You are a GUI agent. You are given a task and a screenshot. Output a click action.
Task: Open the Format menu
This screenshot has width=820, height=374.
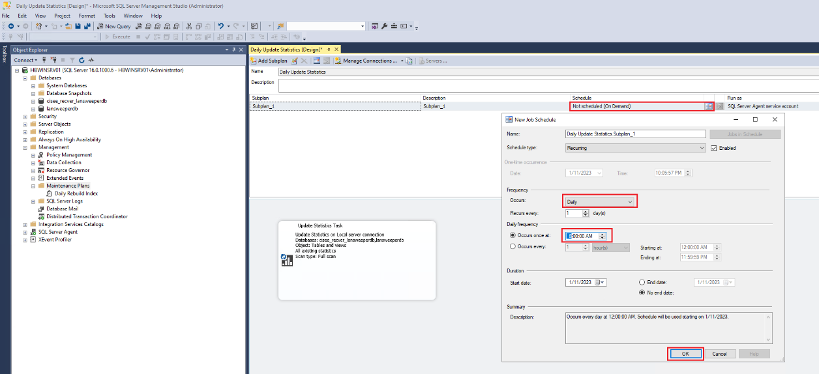(x=87, y=16)
